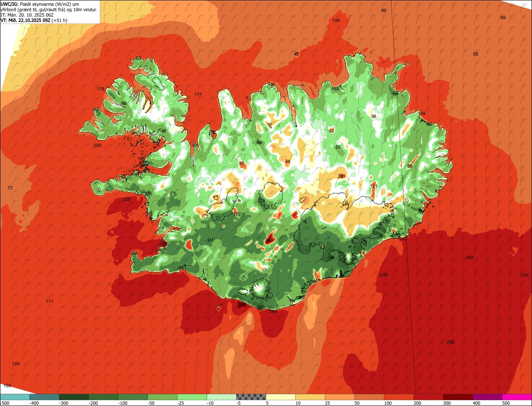Image resolution: width=532 pixels, height=406 pixels.
Task: Click the value 153 near the south coast
Action: click(261, 307)
